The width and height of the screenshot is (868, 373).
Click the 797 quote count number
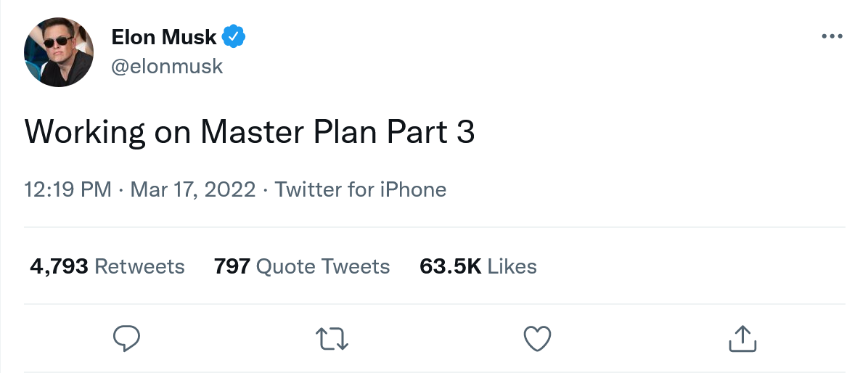[x=232, y=266]
